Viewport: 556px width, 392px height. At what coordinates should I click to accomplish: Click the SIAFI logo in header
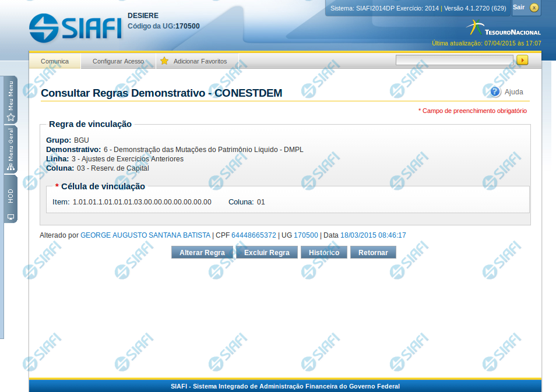(x=75, y=27)
